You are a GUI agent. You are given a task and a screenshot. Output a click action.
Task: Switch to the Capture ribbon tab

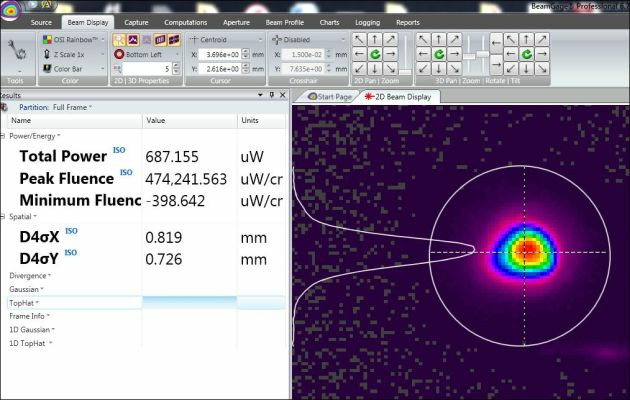pos(136,21)
